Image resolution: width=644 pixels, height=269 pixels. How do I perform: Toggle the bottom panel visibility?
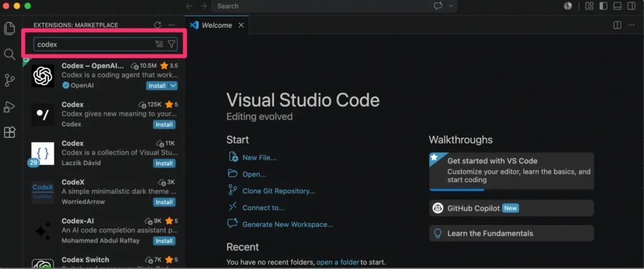click(618, 6)
